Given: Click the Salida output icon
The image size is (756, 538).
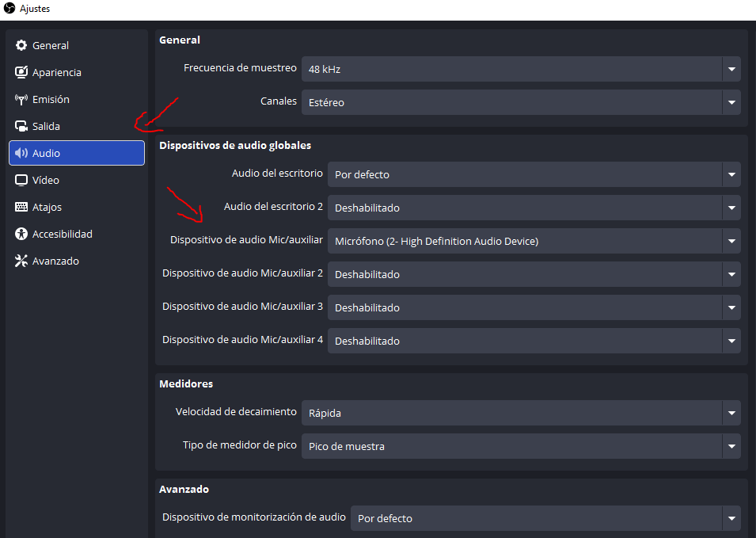Looking at the screenshot, I should coord(21,127).
